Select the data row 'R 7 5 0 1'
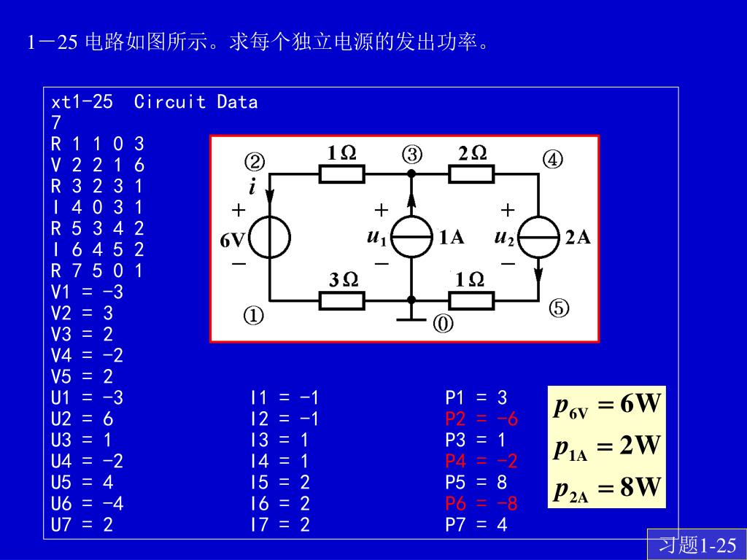This screenshot has width=747, height=560. [x=97, y=271]
